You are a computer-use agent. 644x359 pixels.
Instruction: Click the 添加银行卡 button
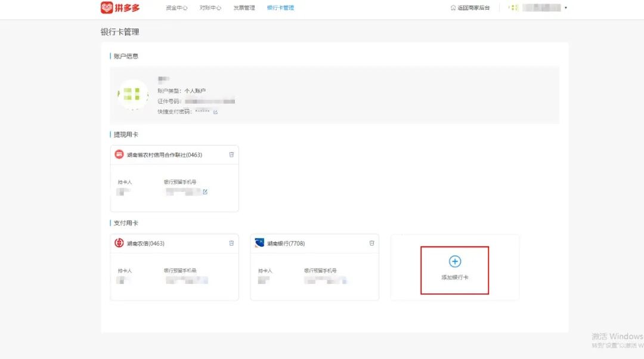coord(454,270)
